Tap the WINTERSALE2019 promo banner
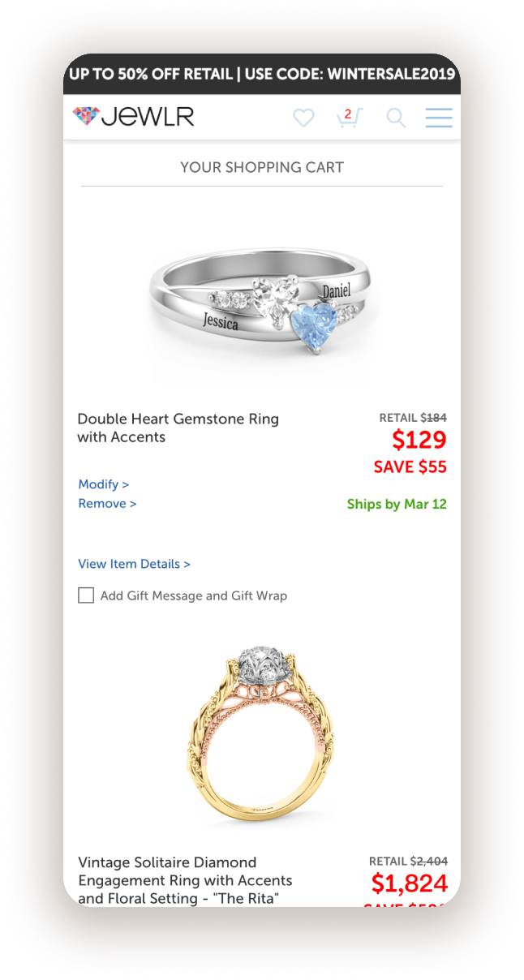The width and height of the screenshot is (524, 980). click(262, 74)
